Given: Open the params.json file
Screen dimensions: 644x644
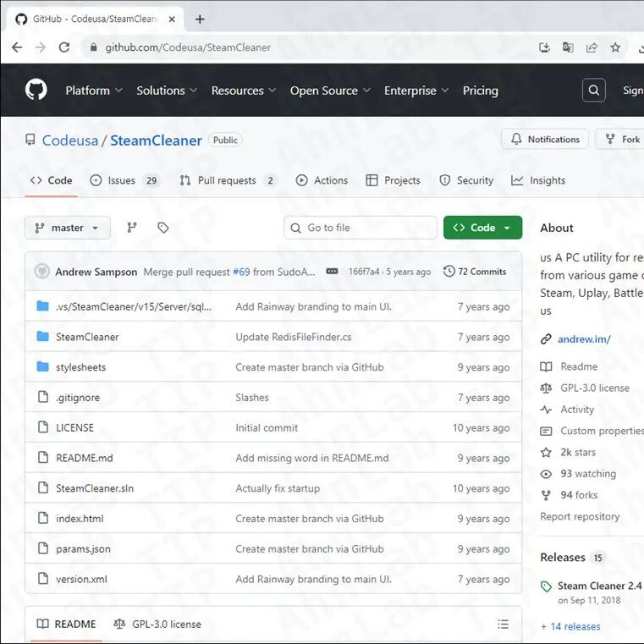Looking at the screenshot, I should click(x=83, y=548).
